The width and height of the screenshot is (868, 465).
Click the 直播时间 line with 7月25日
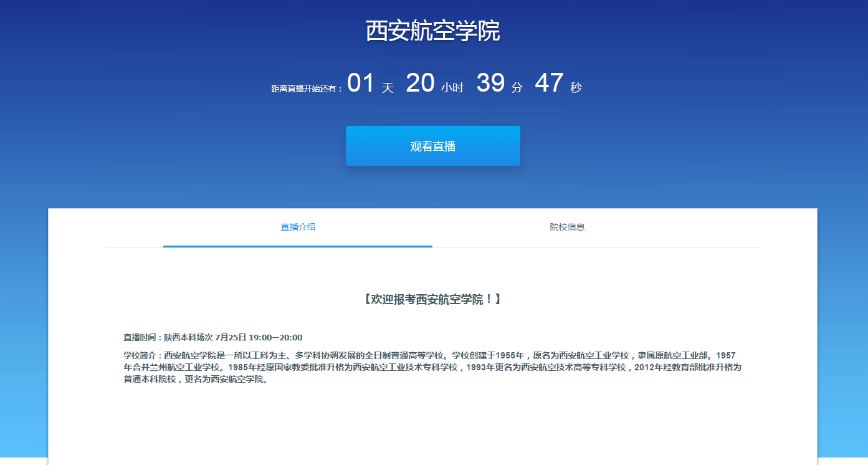213,337
